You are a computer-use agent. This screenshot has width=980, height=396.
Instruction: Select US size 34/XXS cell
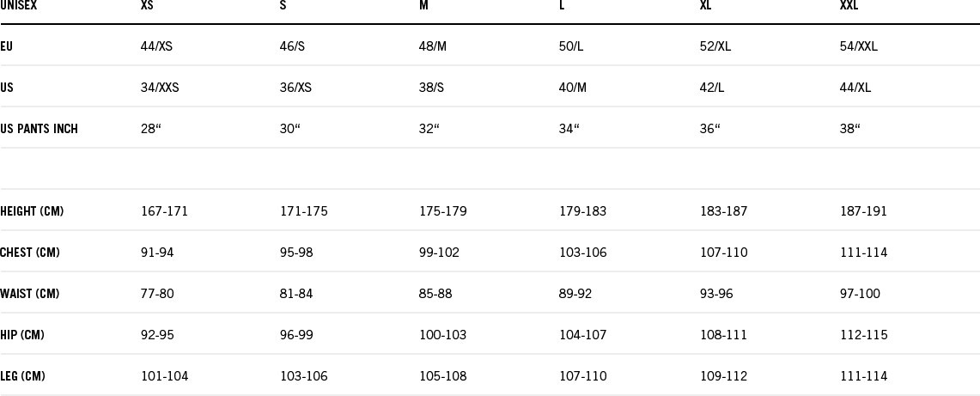(x=160, y=88)
